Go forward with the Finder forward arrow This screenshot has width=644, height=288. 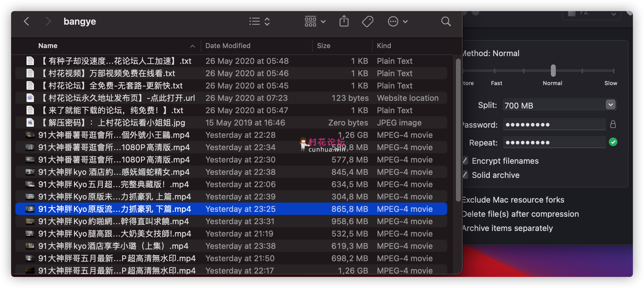[48, 22]
